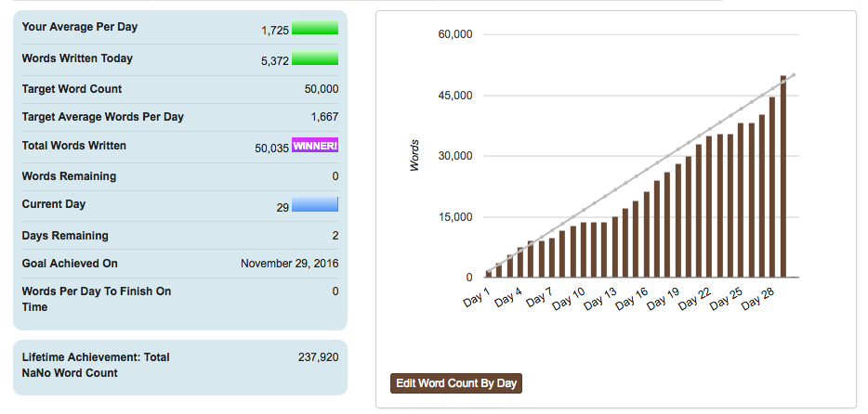
Task: Click the Target Average Words Per Day label
Action: (102, 117)
